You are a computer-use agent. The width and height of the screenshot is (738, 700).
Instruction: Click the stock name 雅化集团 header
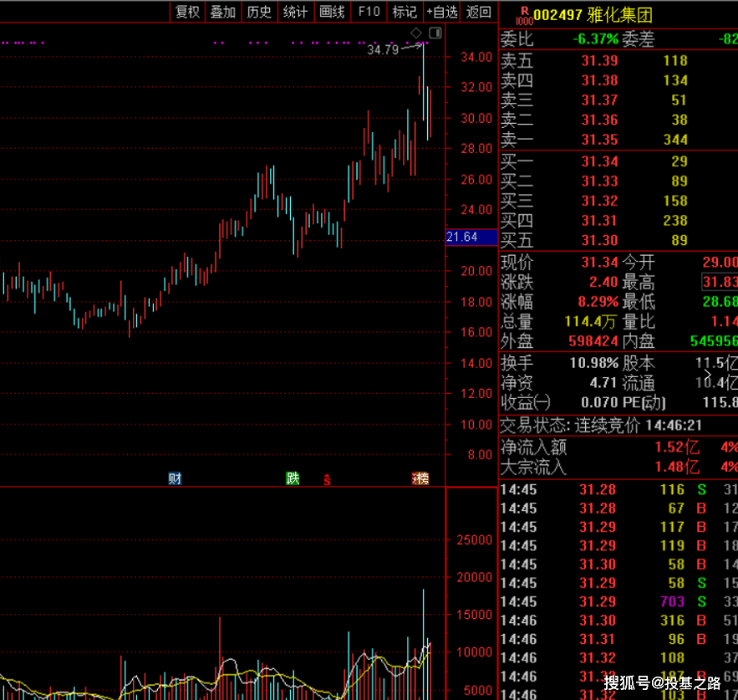[619, 16]
